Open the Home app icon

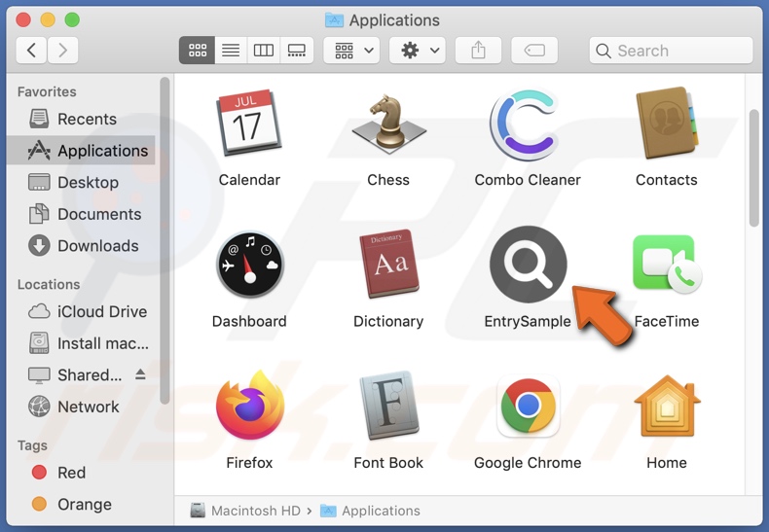667,407
